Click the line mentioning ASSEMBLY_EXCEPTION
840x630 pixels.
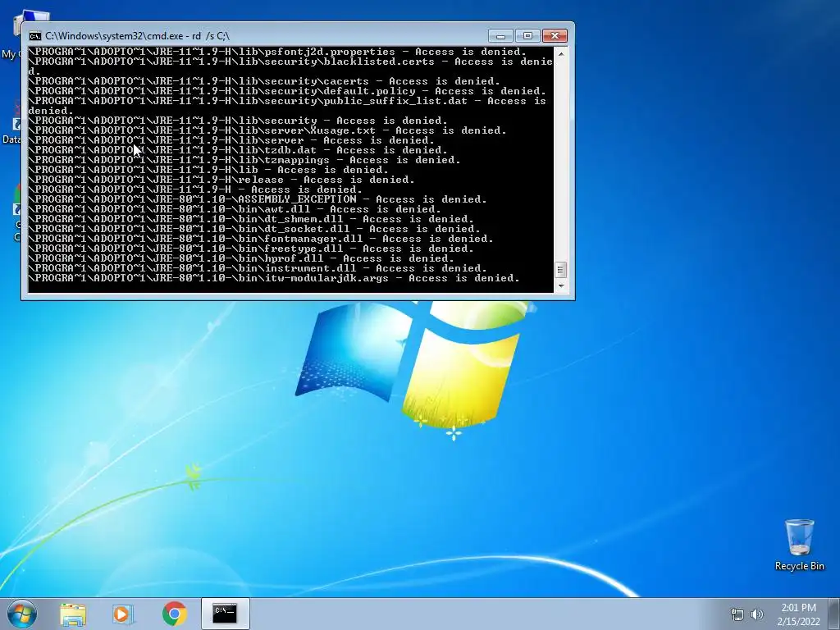(258, 199)
